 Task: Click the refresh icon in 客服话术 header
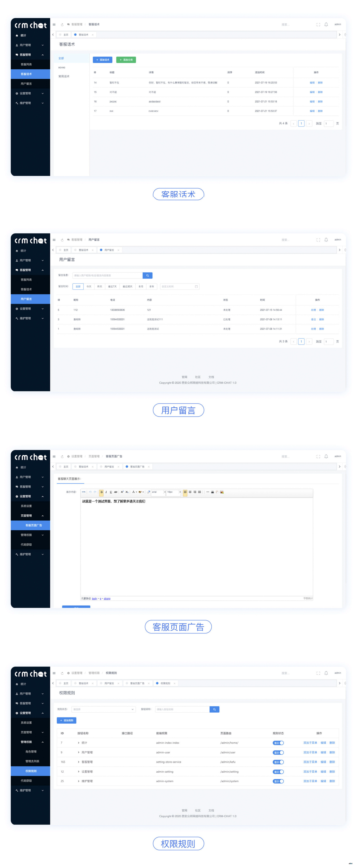click(x=62, y=25)
